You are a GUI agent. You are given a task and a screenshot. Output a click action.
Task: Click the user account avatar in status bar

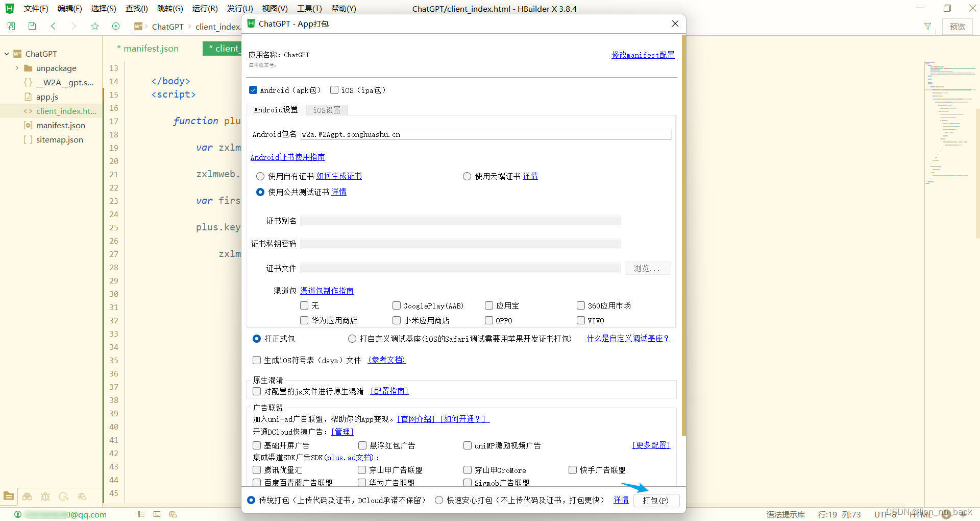(x=18, y=514)
